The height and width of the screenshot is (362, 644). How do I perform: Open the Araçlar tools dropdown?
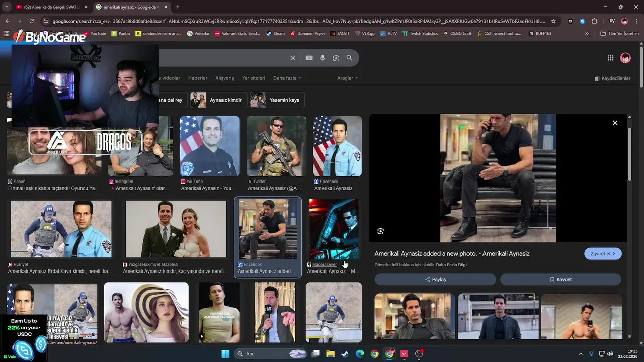click(x=347, y=78)
